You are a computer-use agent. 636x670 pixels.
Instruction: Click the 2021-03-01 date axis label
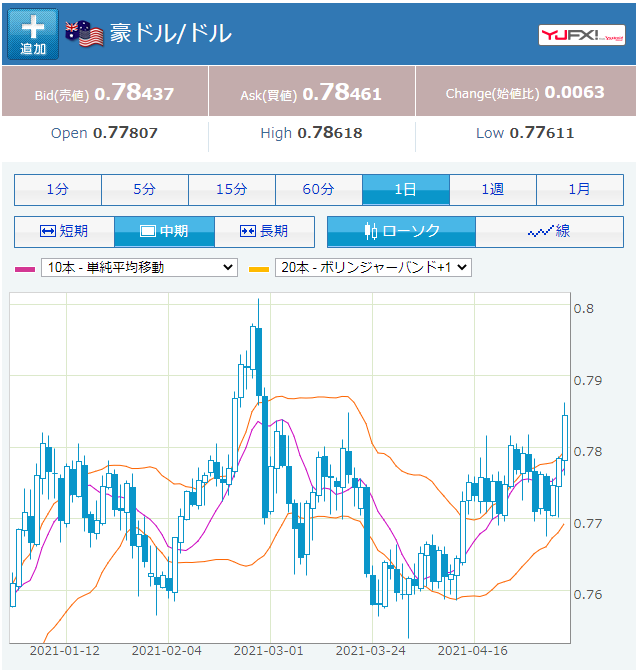click(268, 651)
